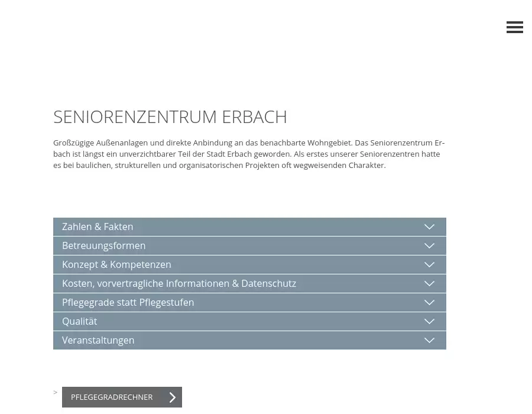The height and width of the screenshot is (414, 532).
Task: Show Kosten, vorvertragliche Informationen & Datenschutz
Action: [x=179, y=284]
